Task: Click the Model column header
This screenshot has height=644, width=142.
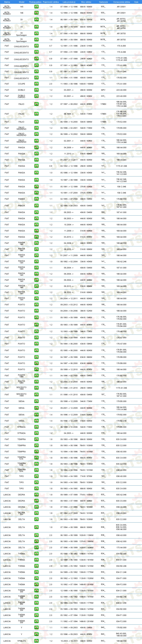Action: tap(22, 2)
